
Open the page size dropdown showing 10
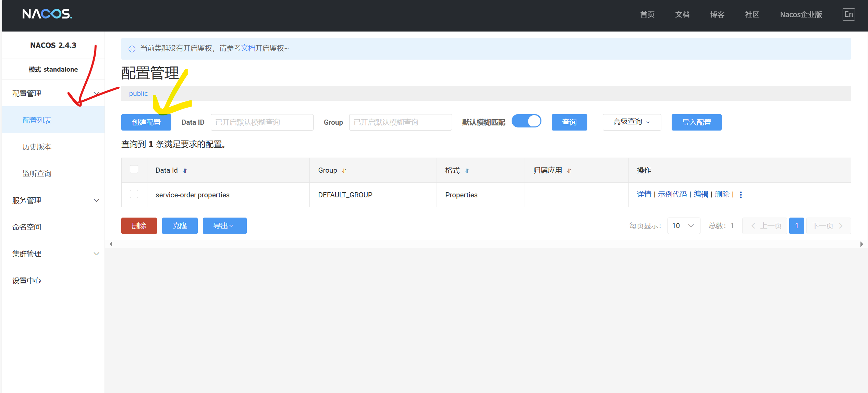pyautogui.click(x=684, y=226)
